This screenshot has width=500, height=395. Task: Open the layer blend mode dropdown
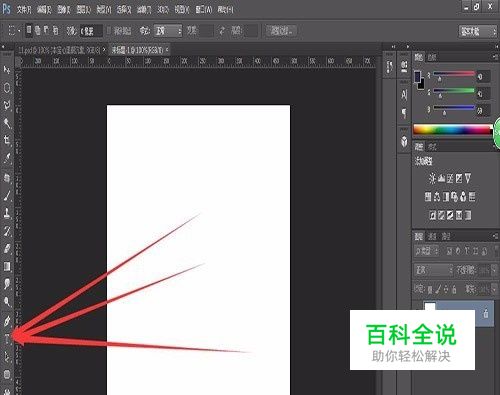434,270
